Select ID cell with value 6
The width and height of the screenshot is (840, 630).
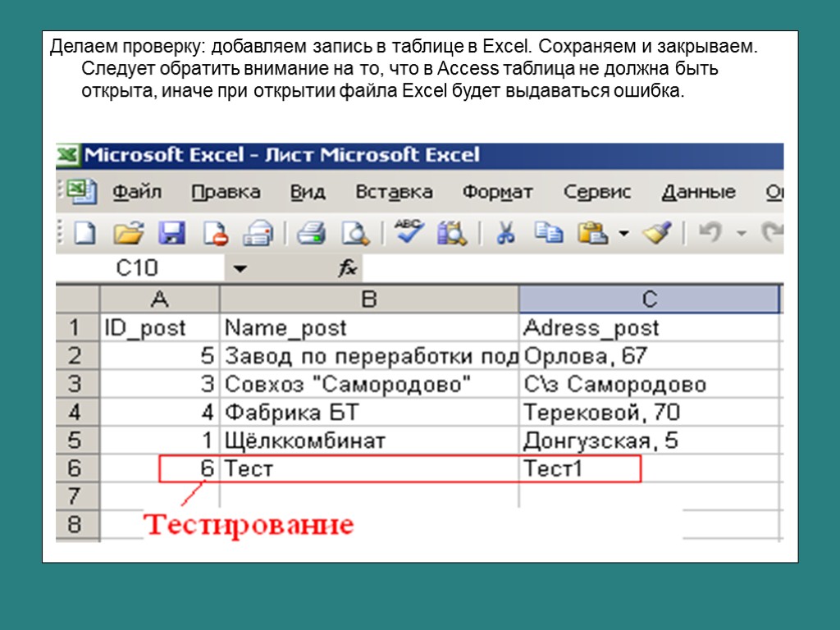click(160, 468)
